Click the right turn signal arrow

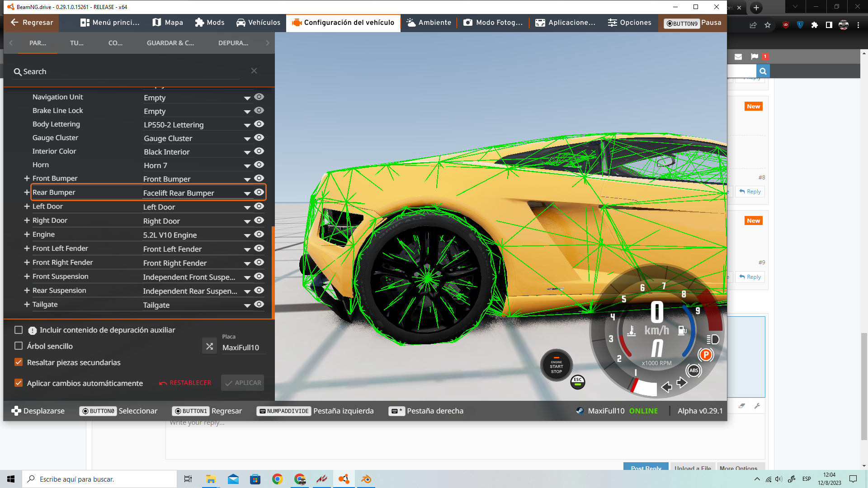(682, 383)
